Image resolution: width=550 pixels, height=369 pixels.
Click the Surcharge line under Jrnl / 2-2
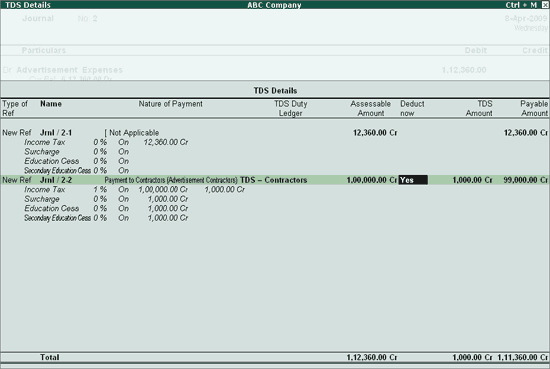pyautogui.click(x=106, y=199)
